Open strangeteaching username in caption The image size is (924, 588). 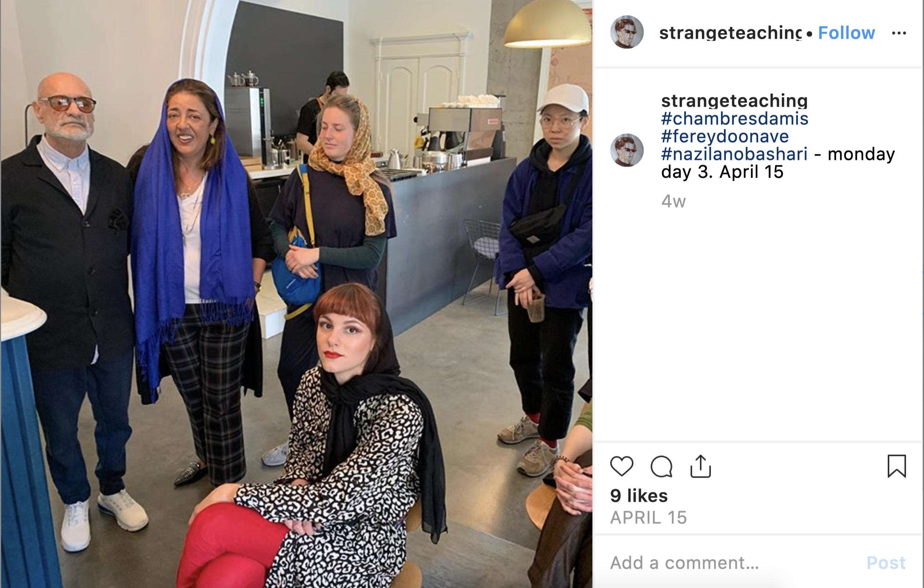pos(734,101)
